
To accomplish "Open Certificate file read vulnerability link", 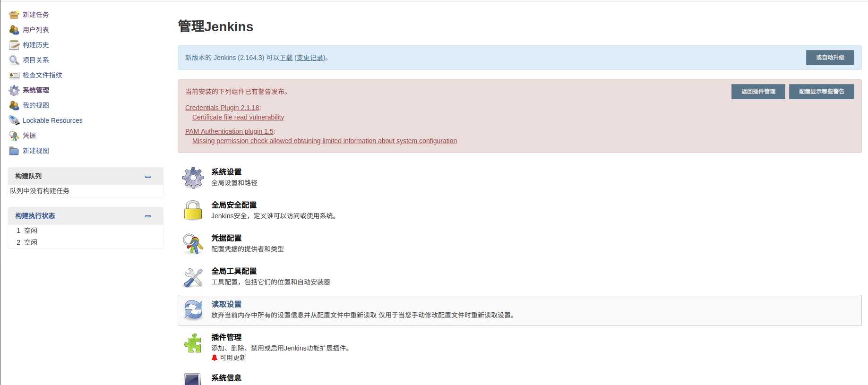I will (x=238, y=117).
